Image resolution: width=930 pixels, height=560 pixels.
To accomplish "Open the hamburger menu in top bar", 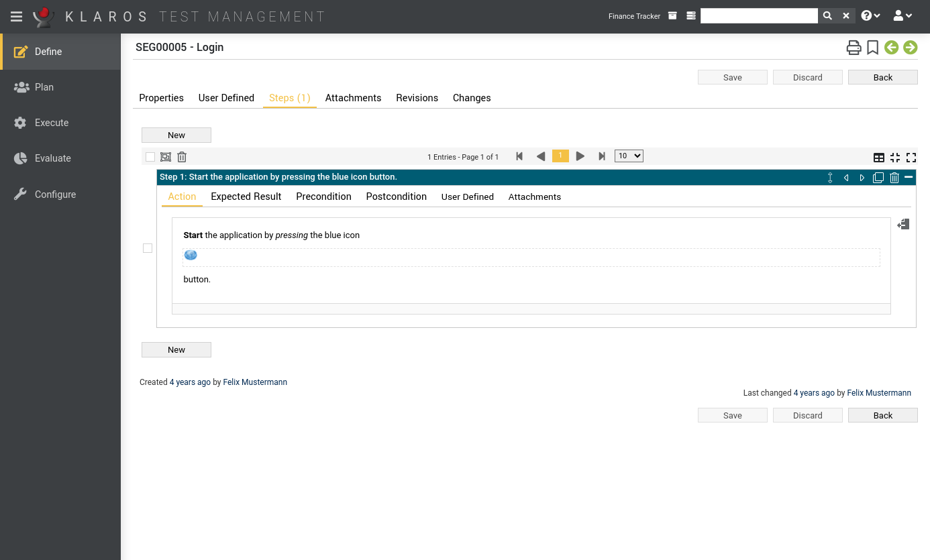I will pyautogui.click(x=16, y=17).
